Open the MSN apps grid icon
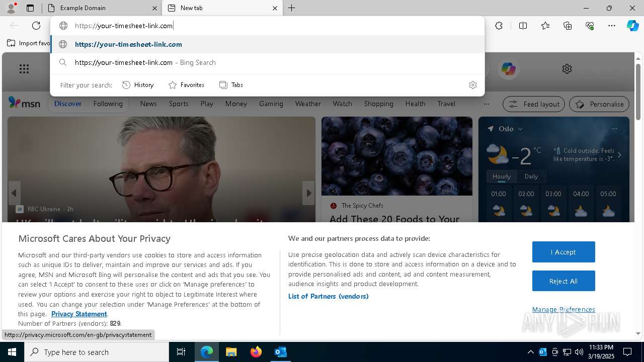Image resolution: width=644 pixels, height=362 pixels. 24,69
